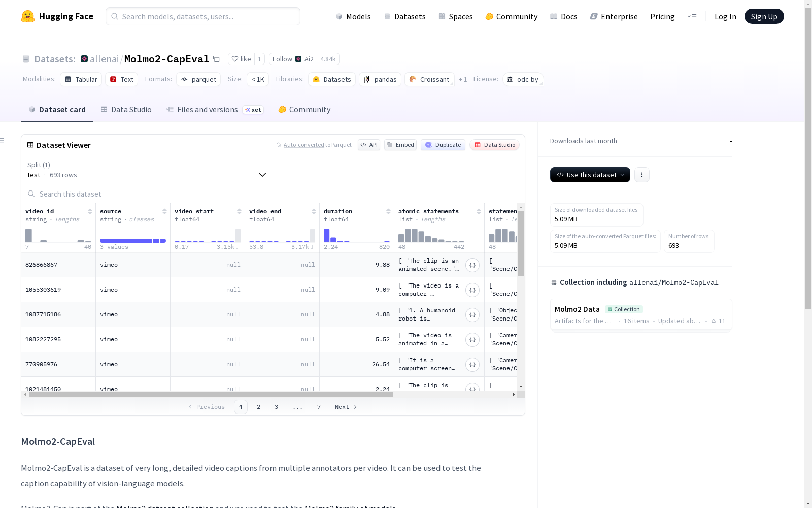The height and width of the screenshot is (508, 812).
Task: Switch to the Dataset card tab
Action: click(57, 110)
